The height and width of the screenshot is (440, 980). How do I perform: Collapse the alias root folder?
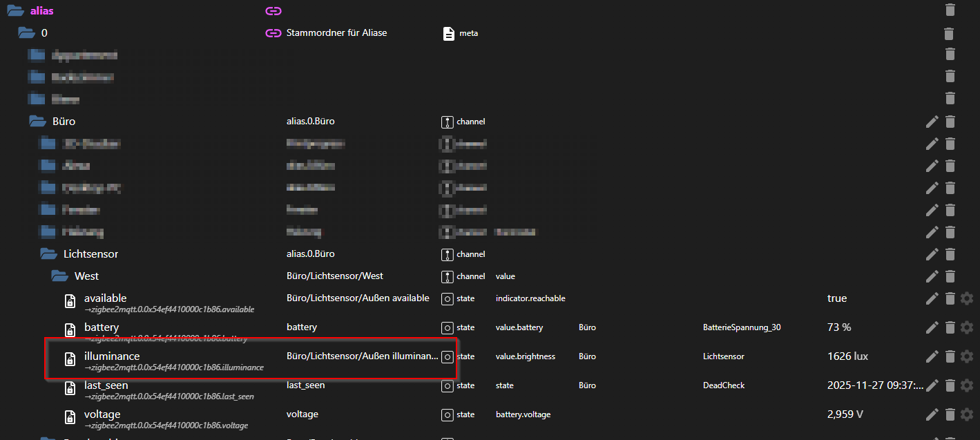click(x=15, y=10)
